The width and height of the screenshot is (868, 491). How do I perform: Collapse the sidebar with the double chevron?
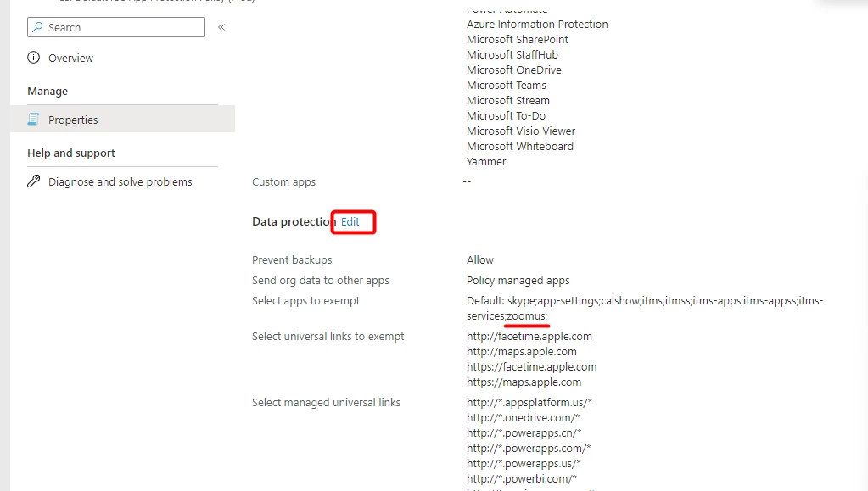pyautogui.click(x=221, y=27)
